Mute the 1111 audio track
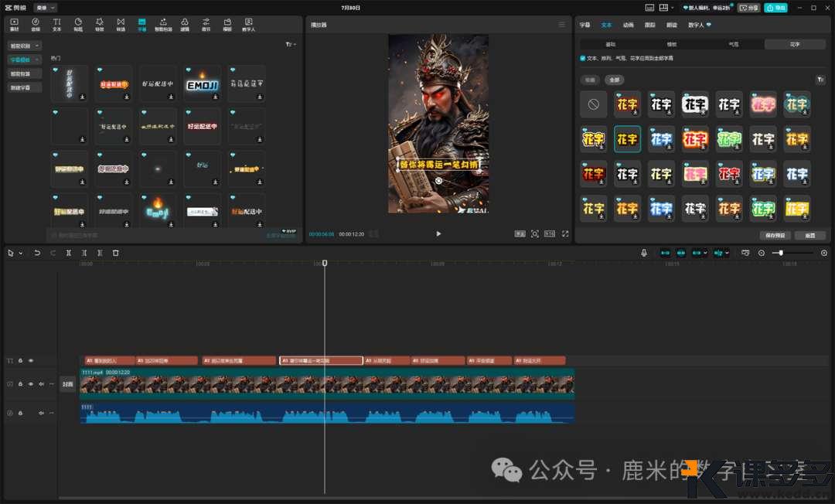The height and width of the screenshot is (504, 835). (x=41, y=413)
